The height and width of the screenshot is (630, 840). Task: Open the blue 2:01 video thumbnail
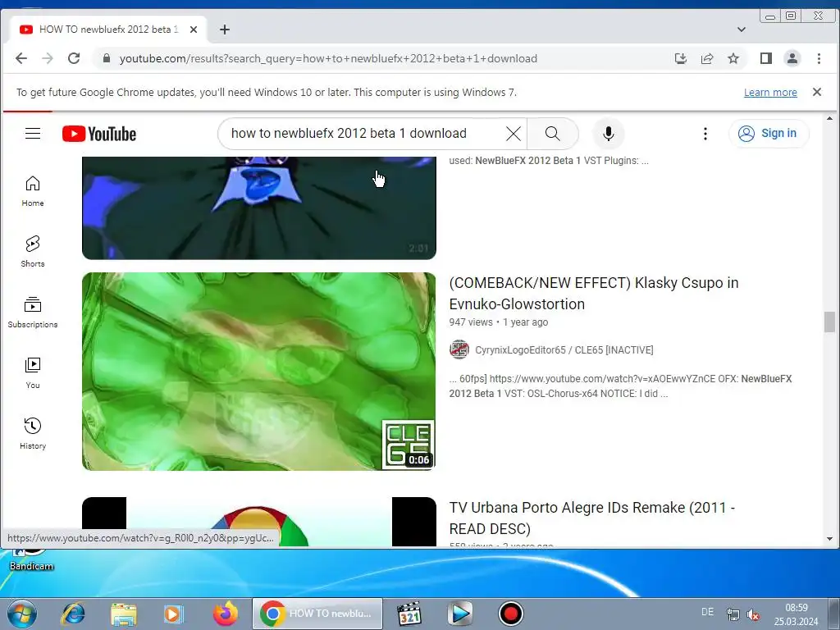tap(258, 208)
